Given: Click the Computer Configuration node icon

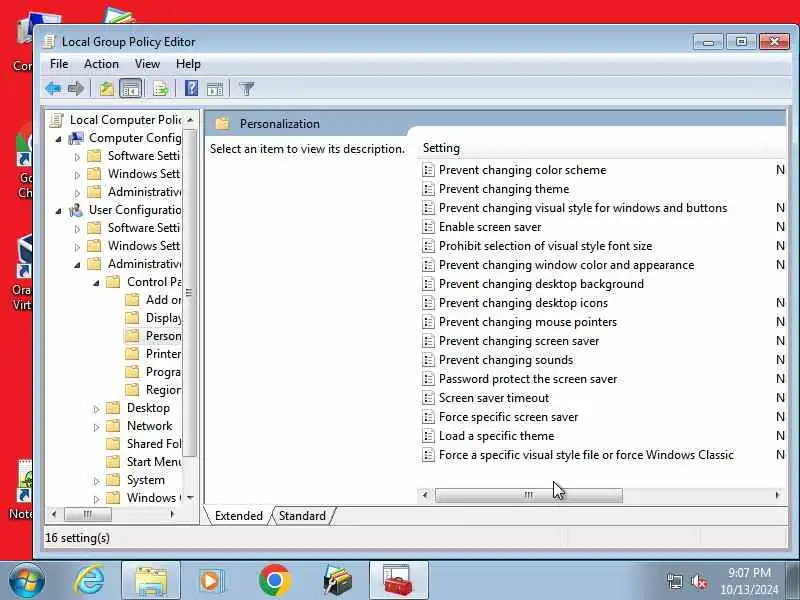Looking at the screenshot, I should 77,138.
